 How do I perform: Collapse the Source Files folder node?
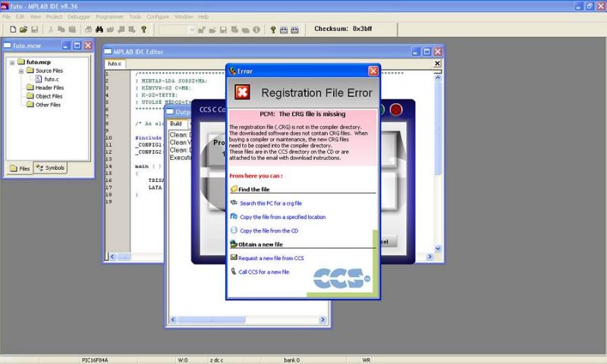21,71
